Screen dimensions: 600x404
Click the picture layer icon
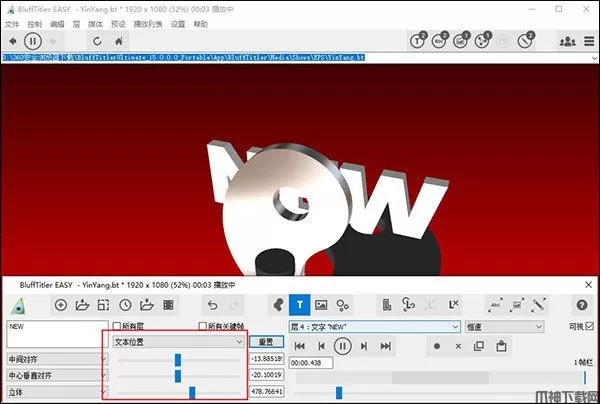coord(321,304)
